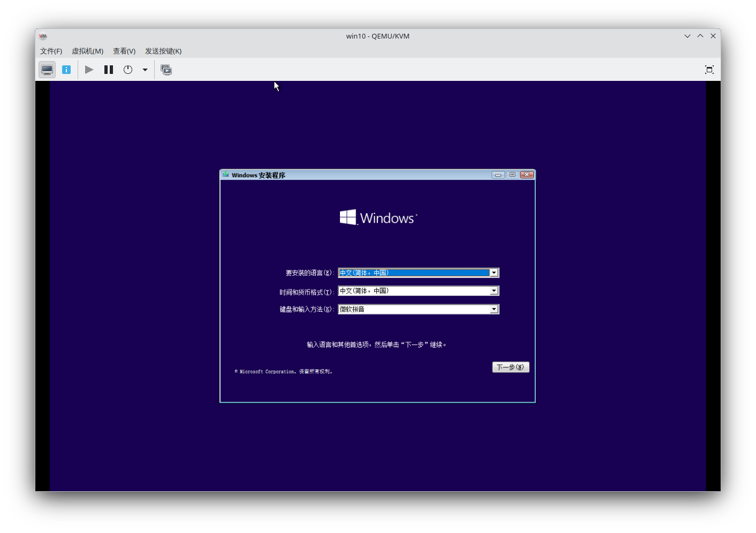Maximize the QEMU/KVM window with chevron up
756x533 pixels.
[x=700, y=36]
